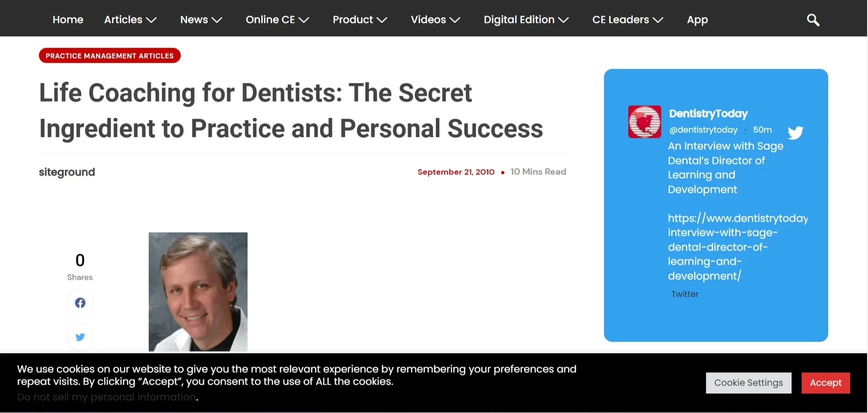Open the App menu item
Image resolution: width=868 pixels, height=413 pixels.
[x=697, y=20]
